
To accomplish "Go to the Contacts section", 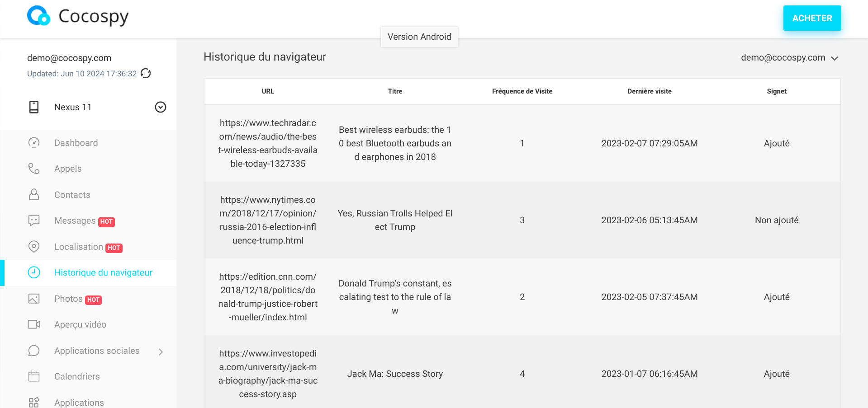I will (72, 195).
